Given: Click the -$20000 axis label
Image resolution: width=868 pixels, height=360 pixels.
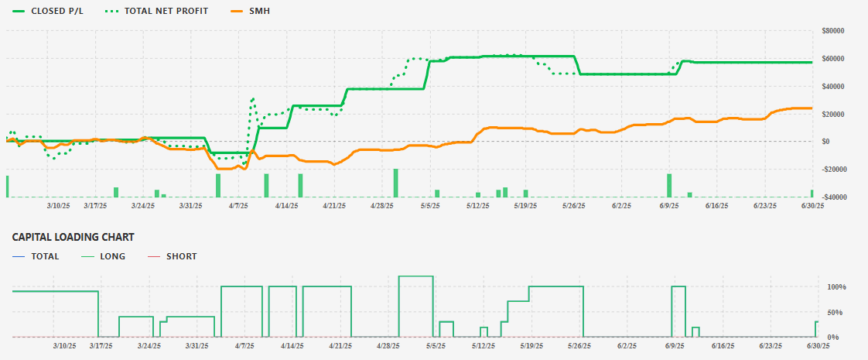Looking at the screenshot, I should (x=834, y=170).
